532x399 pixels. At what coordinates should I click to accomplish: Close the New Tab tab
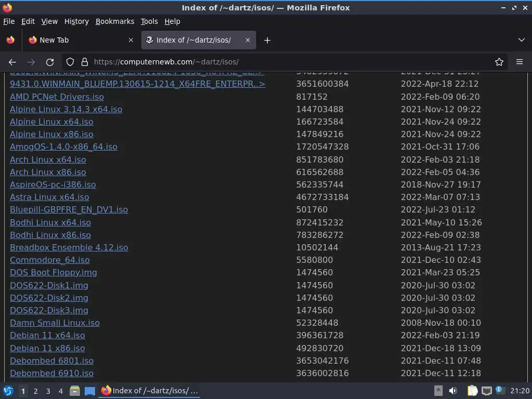point(131,41)
